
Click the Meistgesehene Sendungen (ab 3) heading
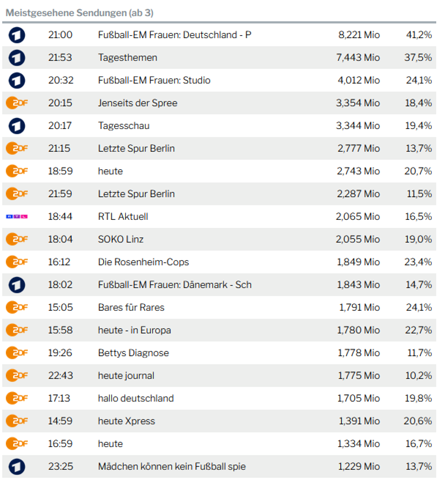pyautogui.click(x=79, y=13)
